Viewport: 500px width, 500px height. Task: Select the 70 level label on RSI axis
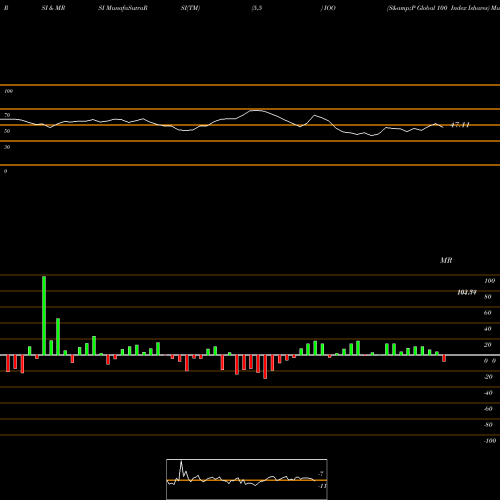(x=7, y=115)
